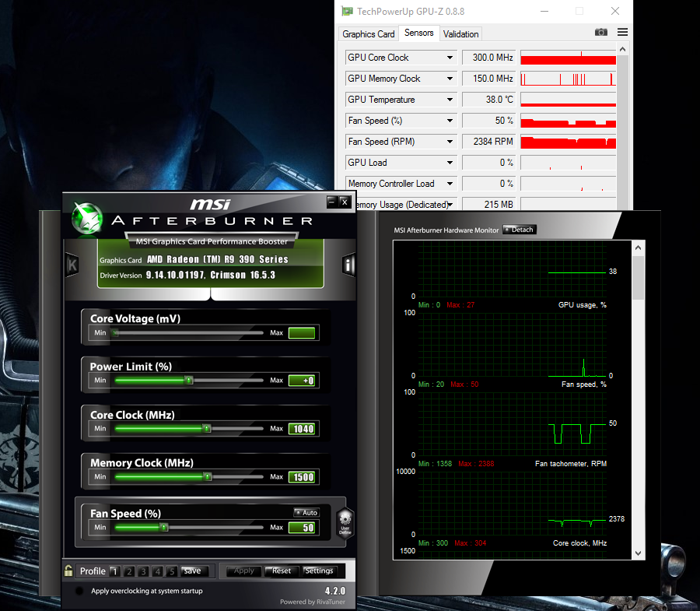Click the Fan Speed slider handle

[x=164, y=528]
